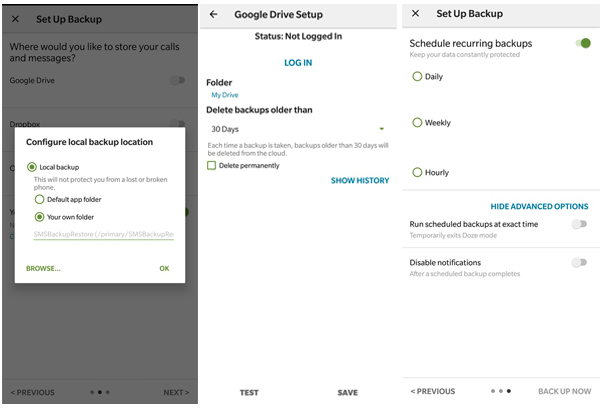Click TEST in Google Drive Setup
The image size is (606, 410).
pos(249,393)
